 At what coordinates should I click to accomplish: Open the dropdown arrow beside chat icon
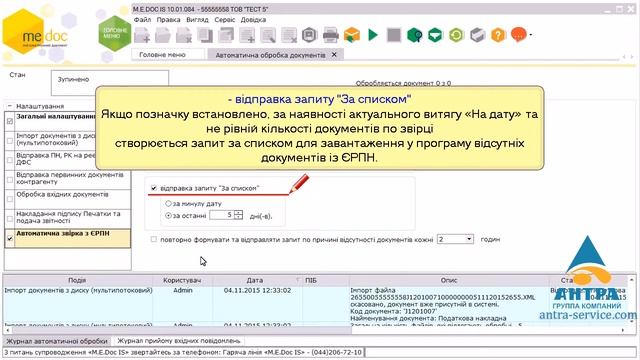point(531,35)
